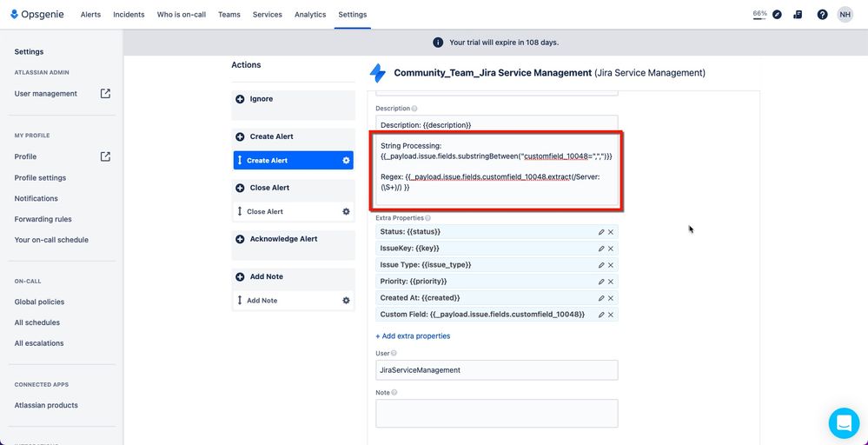Go to Who is on-call tab
The height and width of the screenshot is (445, 868).
(182, 15)
